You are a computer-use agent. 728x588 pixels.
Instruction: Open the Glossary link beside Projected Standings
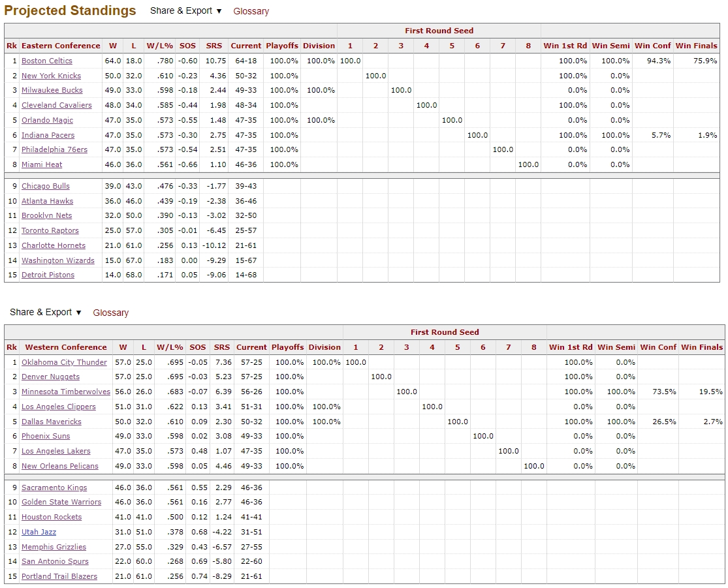point(251,11)
